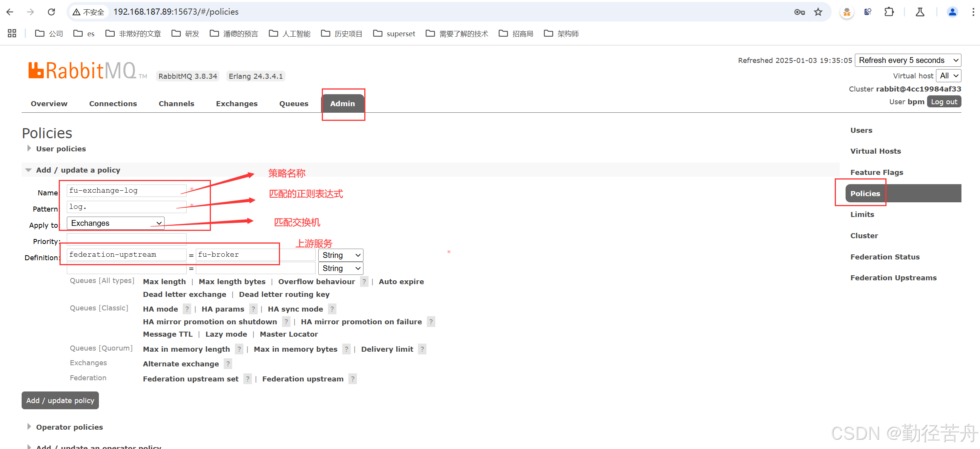Open the Federation upstream help icon

pos(352,379)
